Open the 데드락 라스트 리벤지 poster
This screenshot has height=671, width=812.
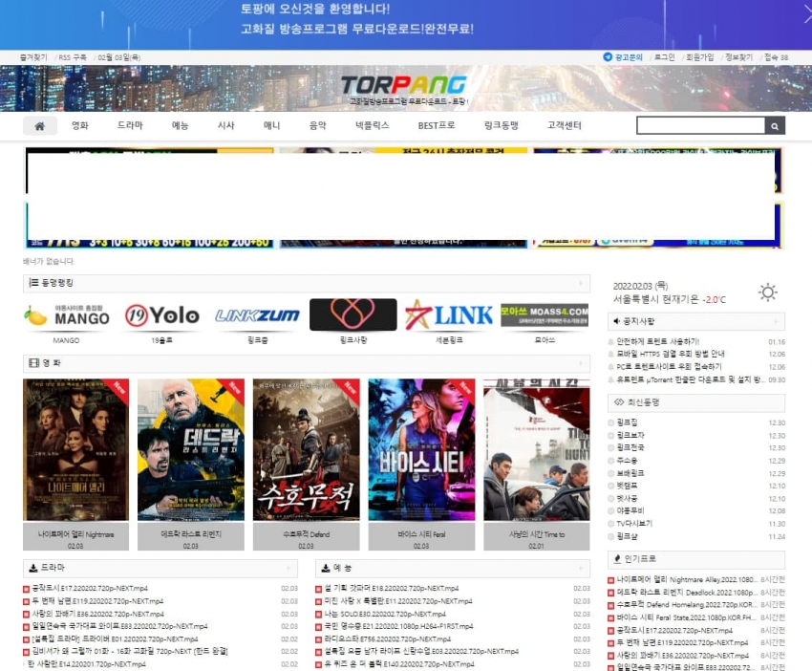pos(191,450)
